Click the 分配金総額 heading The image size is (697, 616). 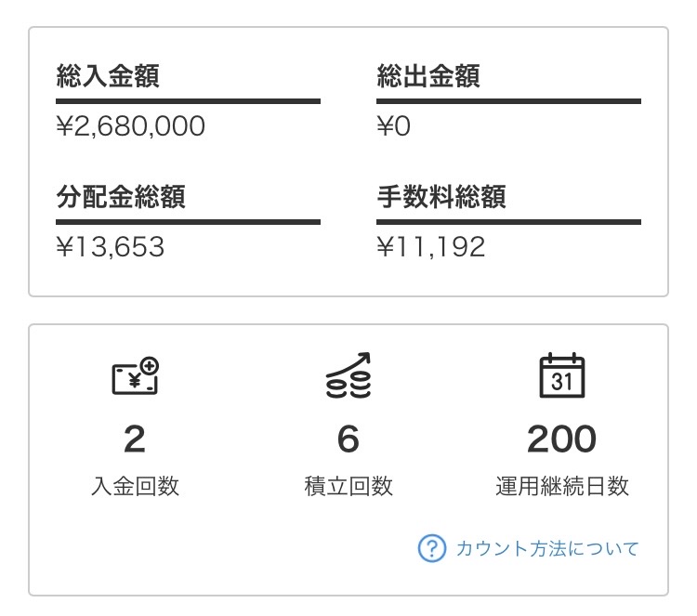point(121,197)
